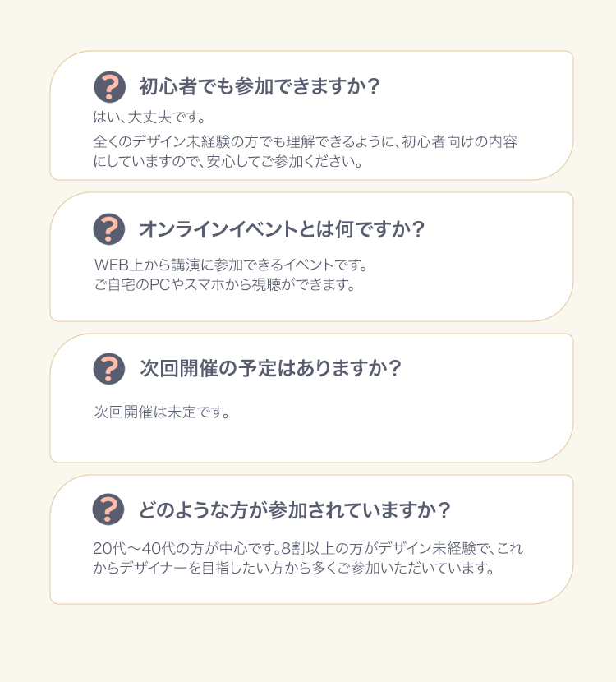Click the answer 次回開催は未定です。
Viewport: 616px width, 682px height.
(x=162, y=412)
